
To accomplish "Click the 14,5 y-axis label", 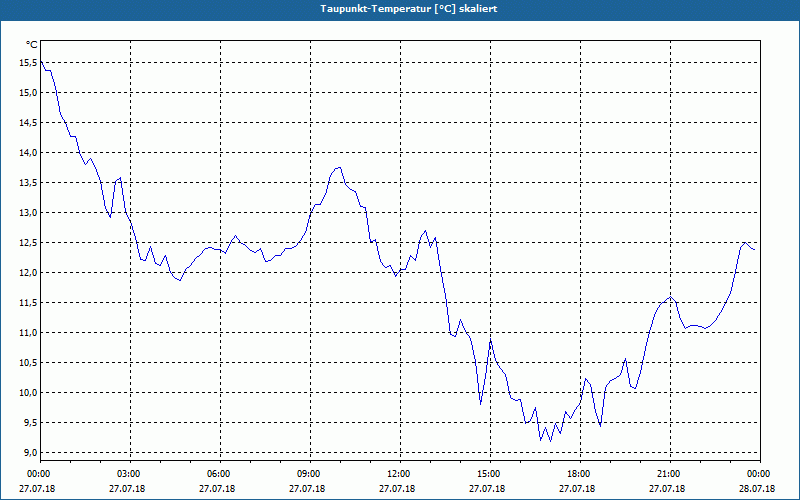I will pyautogui.click(x=29, y=123).
